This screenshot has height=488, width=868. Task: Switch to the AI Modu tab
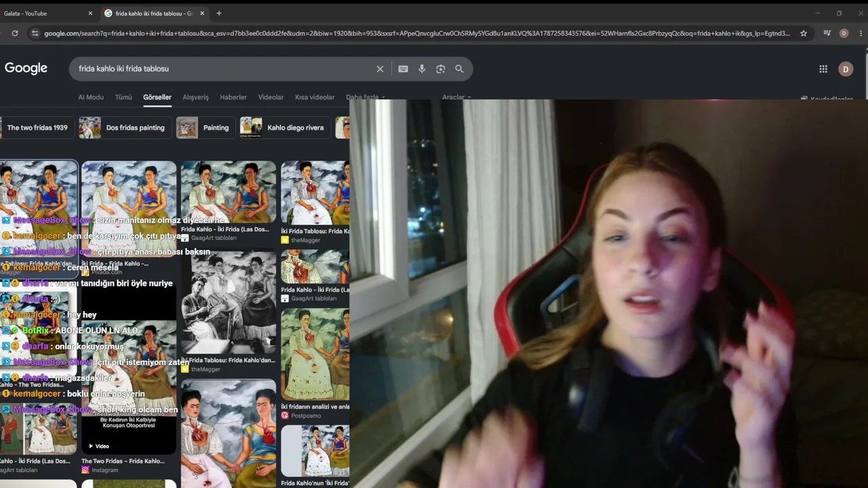[91, 98]
